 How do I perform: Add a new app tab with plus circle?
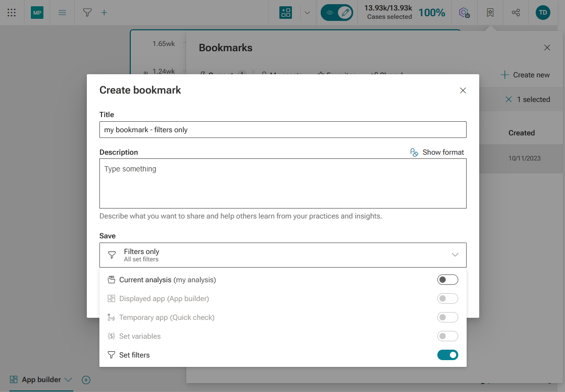pyautogui.click(x=86, y=380)
